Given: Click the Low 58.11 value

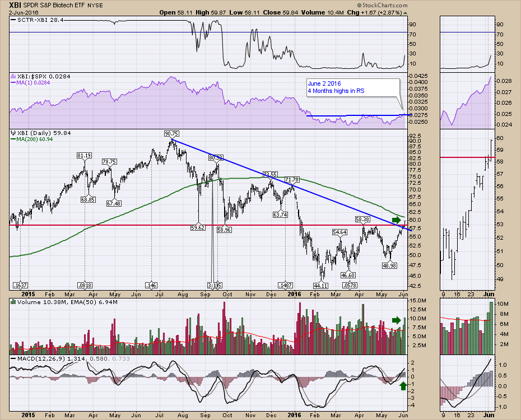Looking at the screenshot, I should 245,13.
